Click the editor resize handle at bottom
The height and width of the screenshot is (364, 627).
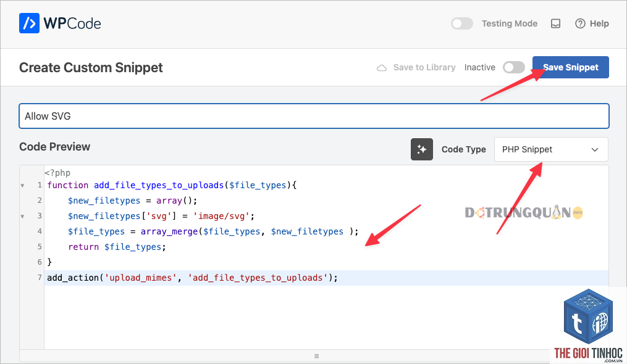(x=316, y=356)
